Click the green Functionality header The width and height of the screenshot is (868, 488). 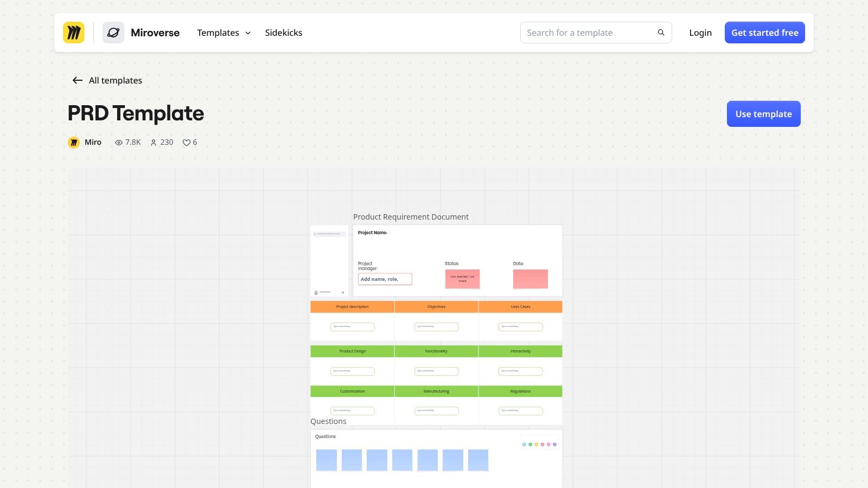(436, 351)
